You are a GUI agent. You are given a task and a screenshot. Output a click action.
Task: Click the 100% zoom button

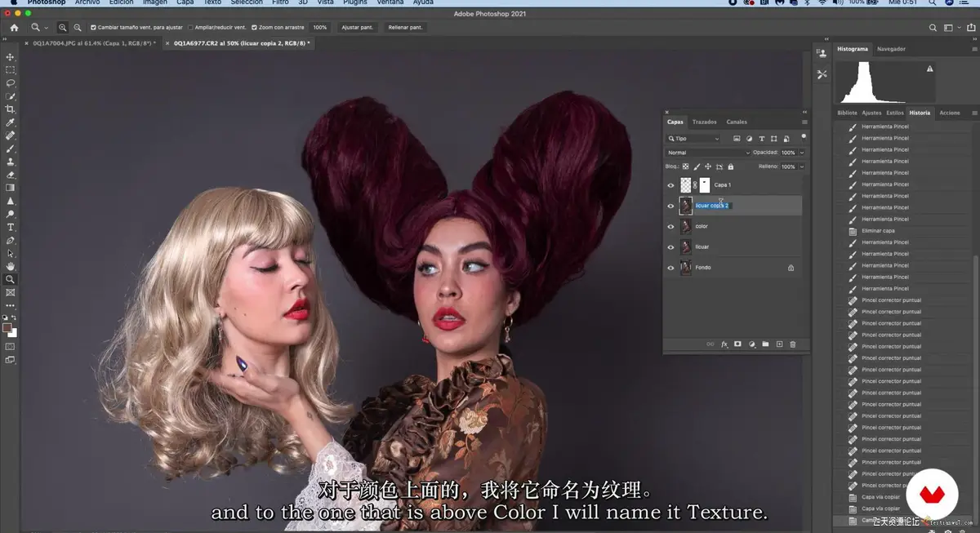320,27
